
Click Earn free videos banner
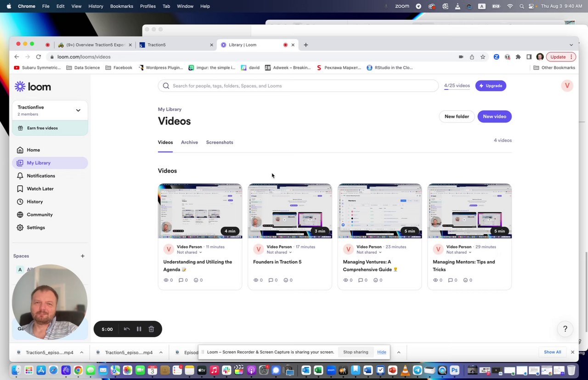tap(50, 128)
